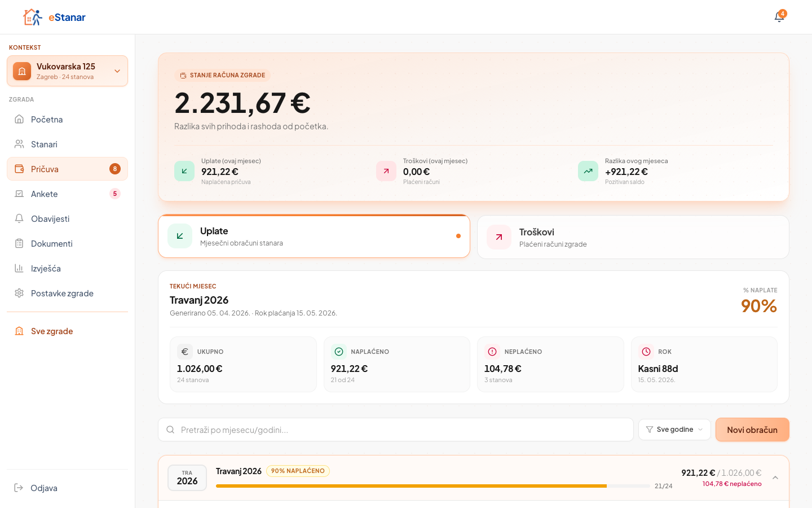Click the 104,78 € neplaćeno text

point(732,484)
